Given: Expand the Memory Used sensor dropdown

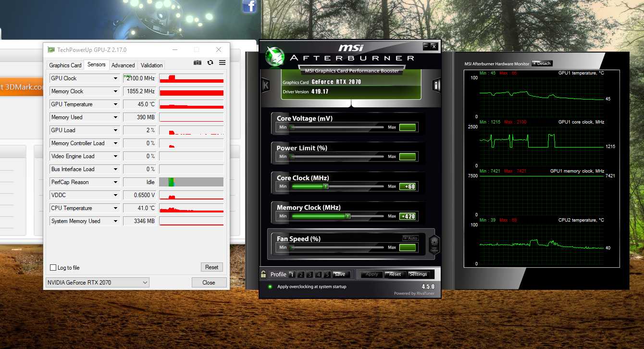Looking at the screenshot, I should [115, 117].
